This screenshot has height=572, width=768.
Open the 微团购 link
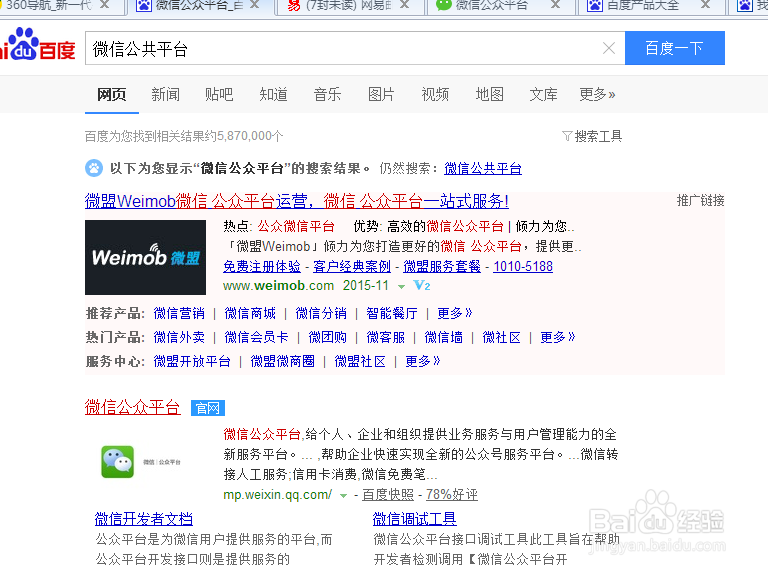(327, 337)
